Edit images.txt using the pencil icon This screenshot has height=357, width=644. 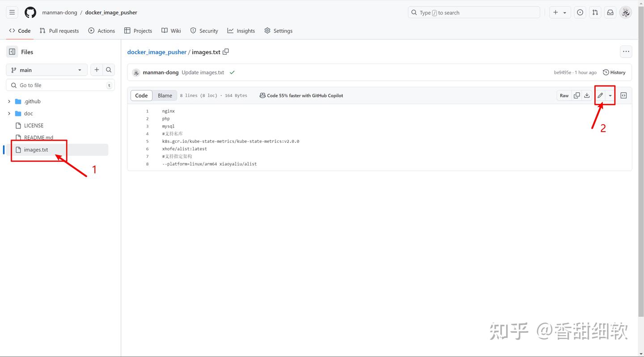[x=600, y=95]
